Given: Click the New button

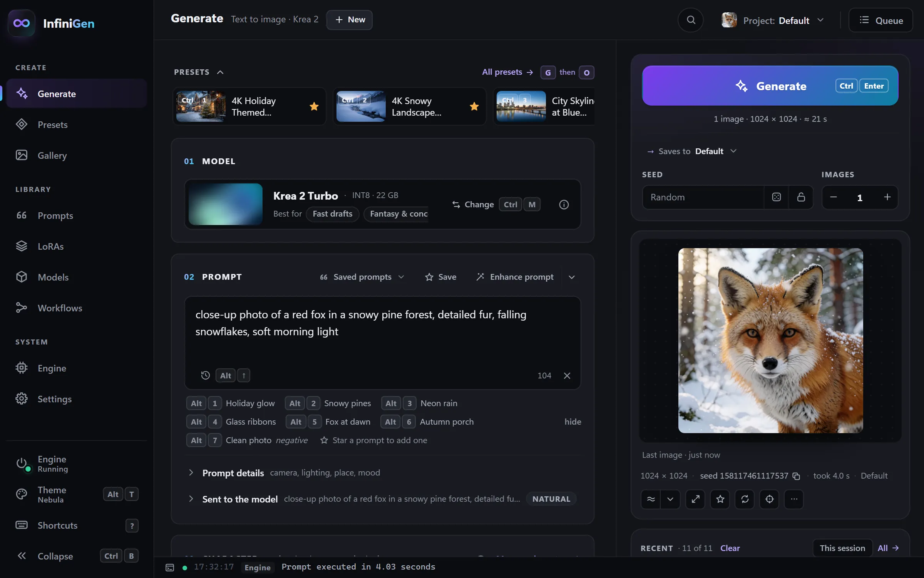Looking at the screenshot, I should (x=350, y=20).
